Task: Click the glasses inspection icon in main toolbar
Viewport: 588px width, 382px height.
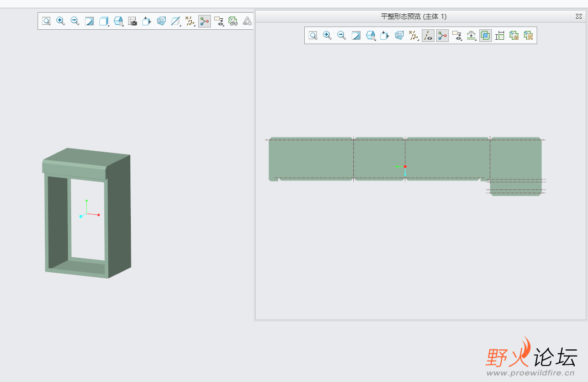Action: click(x=233, y=21)
